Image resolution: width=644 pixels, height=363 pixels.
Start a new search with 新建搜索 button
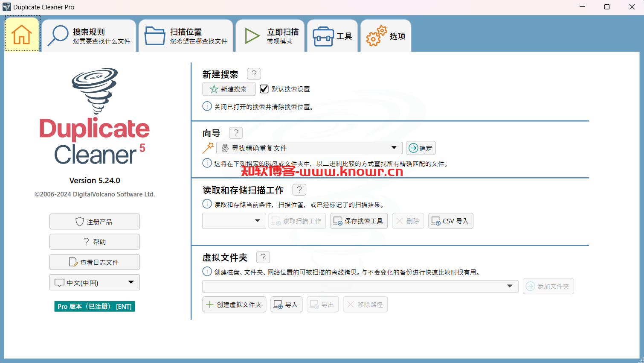click(x=229, y=89)
